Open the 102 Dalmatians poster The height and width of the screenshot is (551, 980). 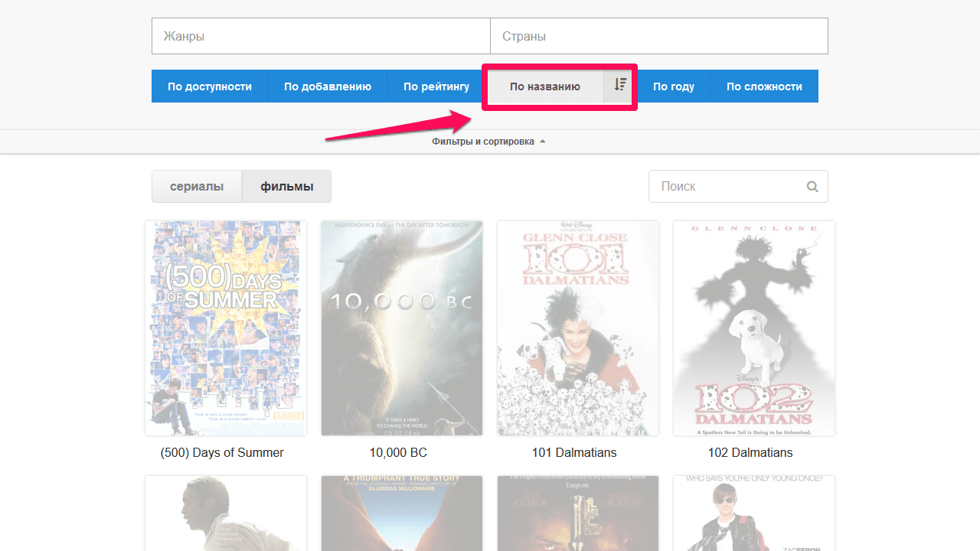[x=754, y=328]
